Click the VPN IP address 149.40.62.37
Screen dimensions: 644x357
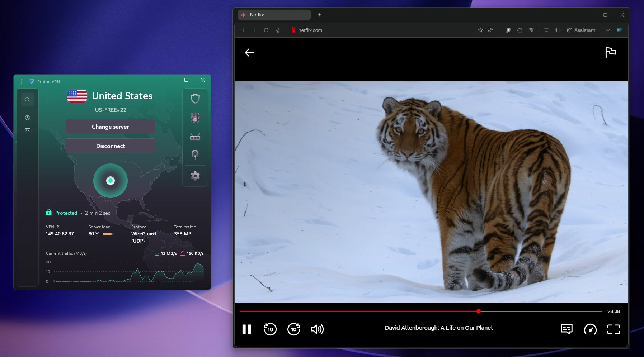60,234
